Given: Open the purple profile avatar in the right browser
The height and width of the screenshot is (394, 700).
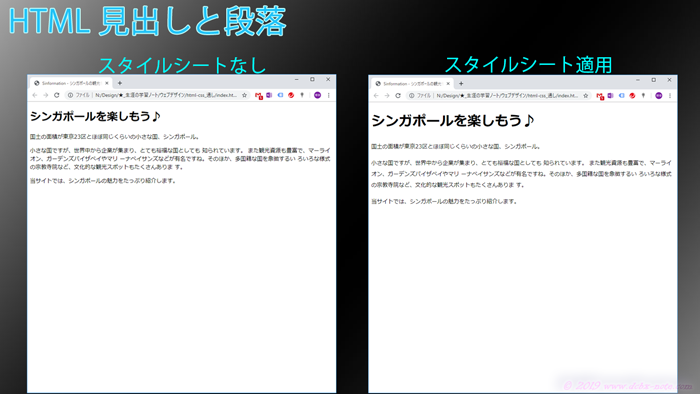Looking at the screenshot, I should (x=658, y=95).
